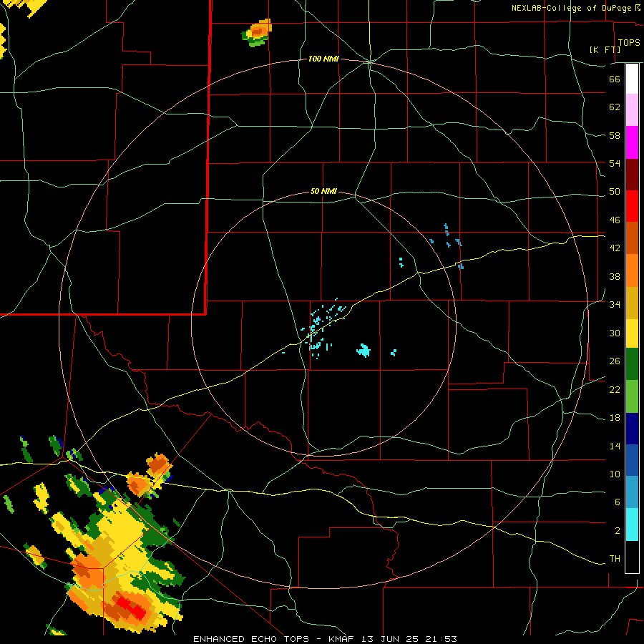644x644 pixels.
Task: Click the black TH threshold legend swatch
Action: click(632, 557)
